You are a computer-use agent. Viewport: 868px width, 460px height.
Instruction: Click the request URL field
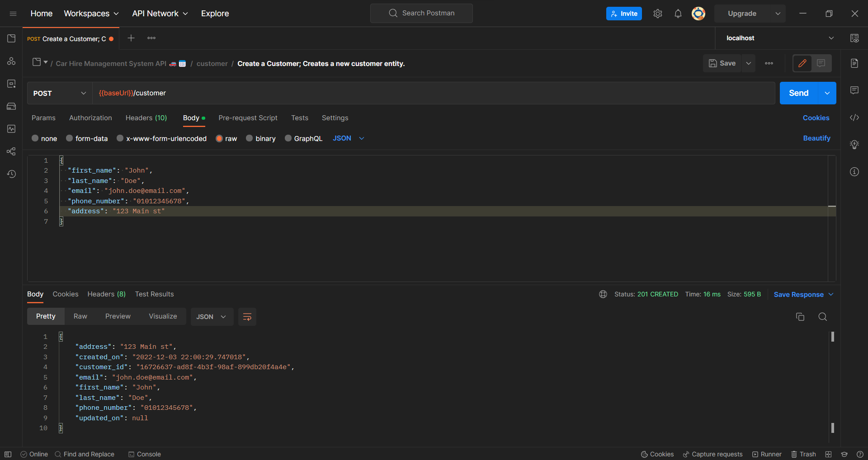(434, 93)
